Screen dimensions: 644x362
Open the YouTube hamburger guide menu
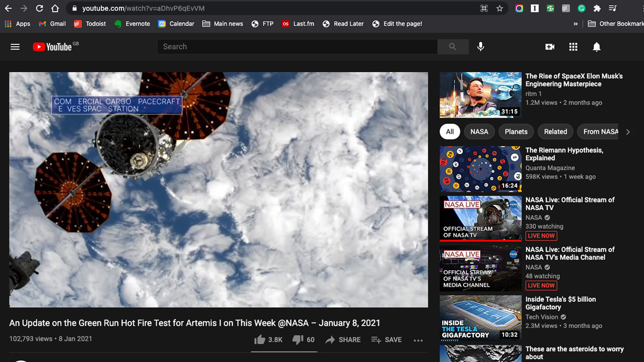coord(15,47)
